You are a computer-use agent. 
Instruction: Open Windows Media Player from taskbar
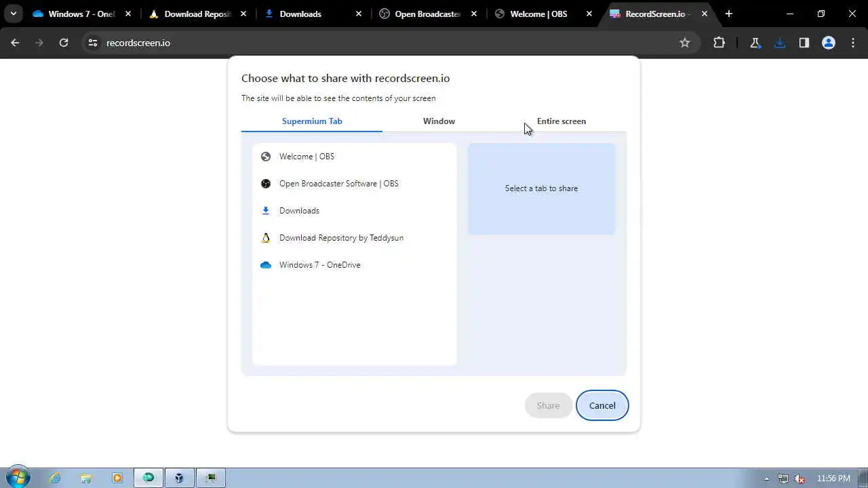tap(117, 478)
